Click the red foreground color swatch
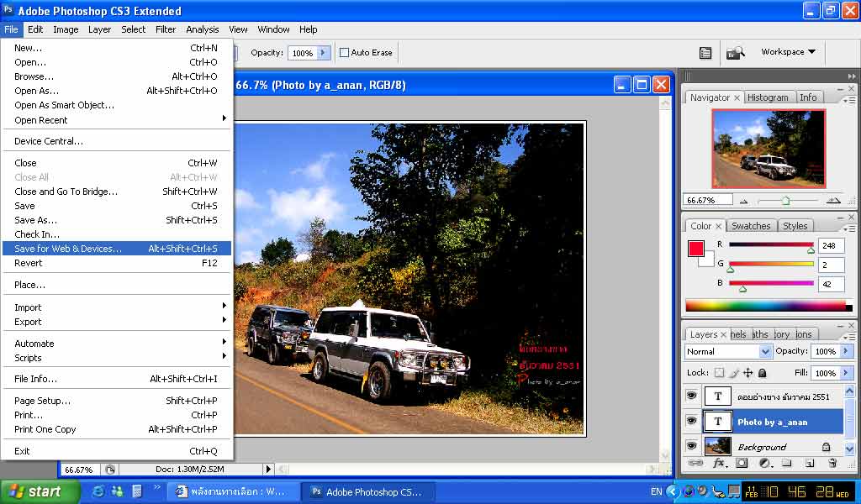This screenshot has height=504, width=861. tap(696, 249)
